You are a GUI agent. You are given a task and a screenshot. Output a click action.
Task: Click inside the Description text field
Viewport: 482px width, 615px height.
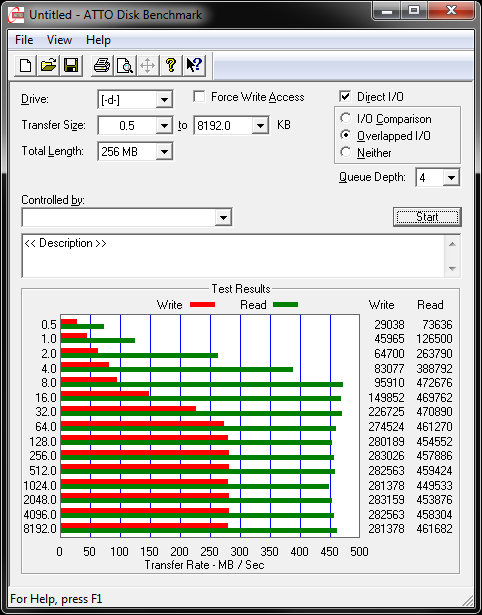tap(234, 256)
